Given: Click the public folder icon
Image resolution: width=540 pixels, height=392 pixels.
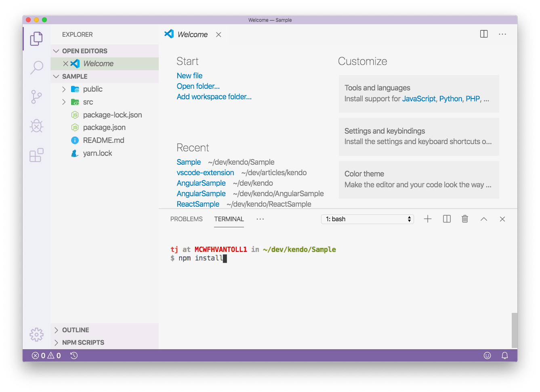Looking at the screenshot, I should coord(75,89).
